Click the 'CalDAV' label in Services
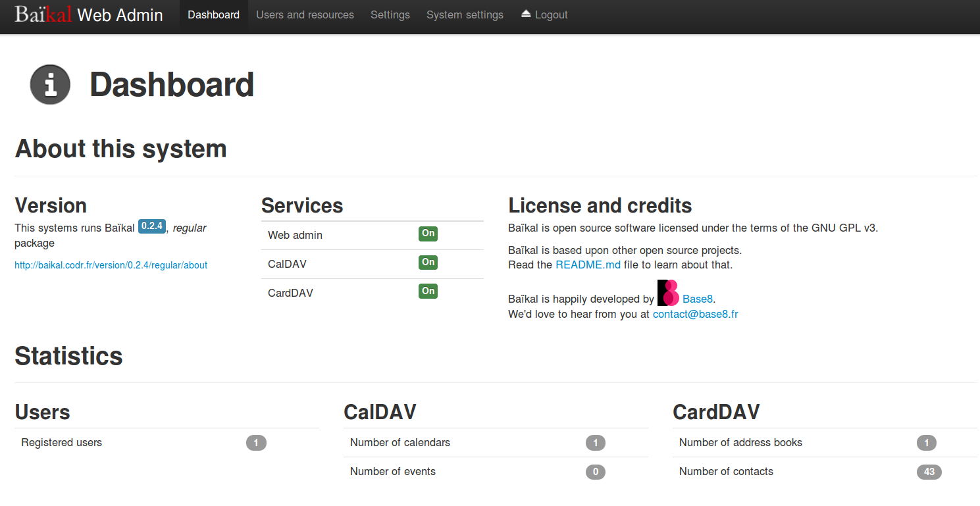 (x=287, y=264)
